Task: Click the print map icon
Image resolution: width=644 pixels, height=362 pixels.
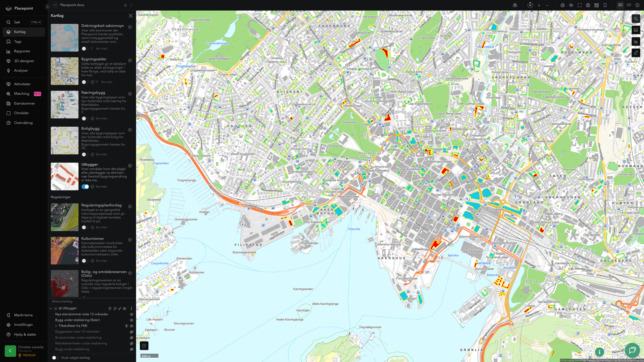Action: coord(563,5)
